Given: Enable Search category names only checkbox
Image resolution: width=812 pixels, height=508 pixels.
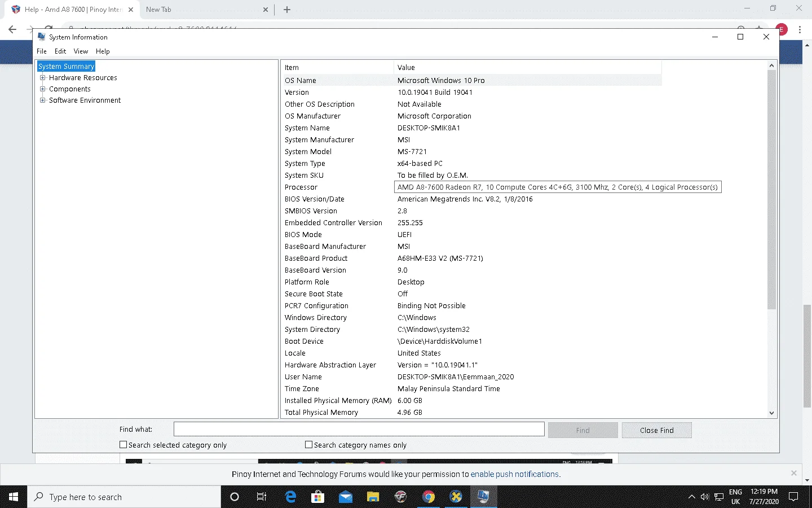Looking at the screenshot, I should [x=308, y=445].
